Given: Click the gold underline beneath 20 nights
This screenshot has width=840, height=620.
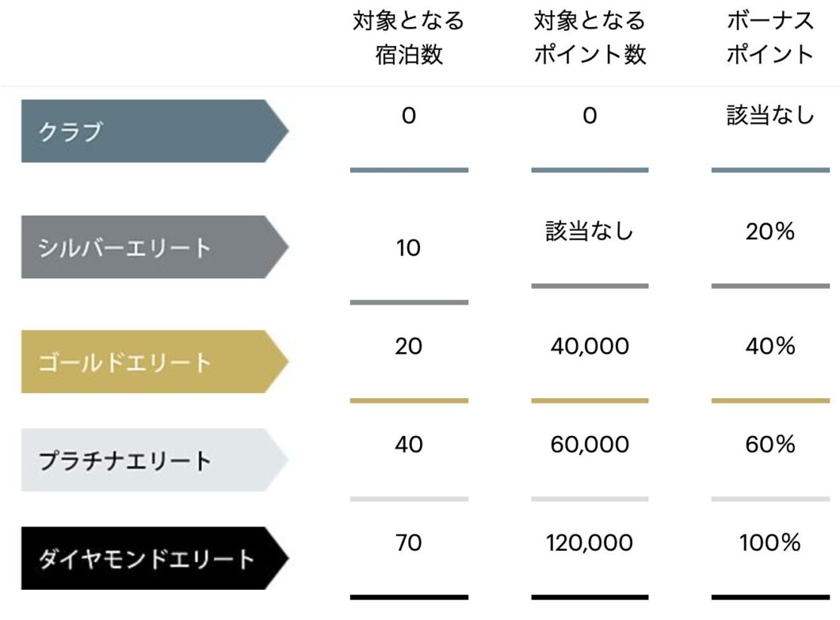Looking at the screenshot, I should [409, 401].
